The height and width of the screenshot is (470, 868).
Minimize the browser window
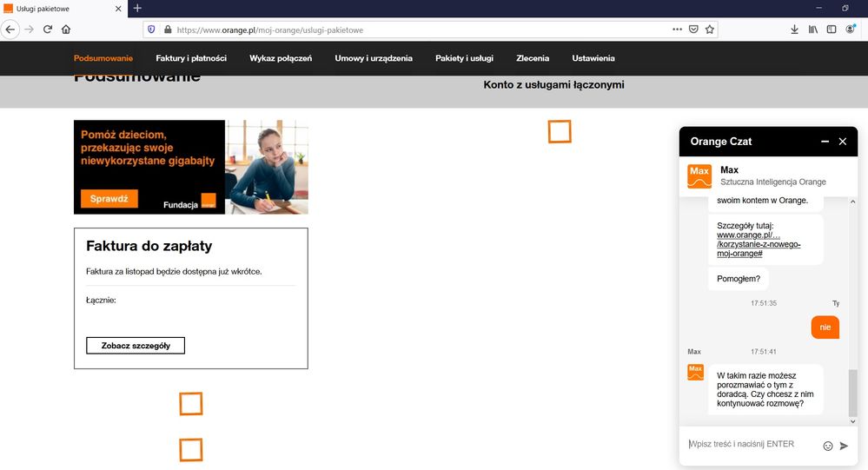[818, 8]
